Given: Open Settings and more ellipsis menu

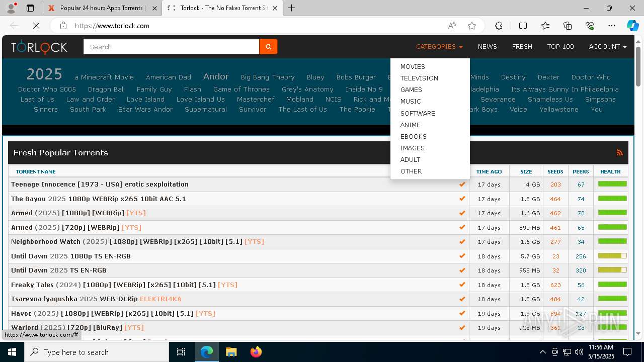Looking at the screenshot, I should click(612, 26).
